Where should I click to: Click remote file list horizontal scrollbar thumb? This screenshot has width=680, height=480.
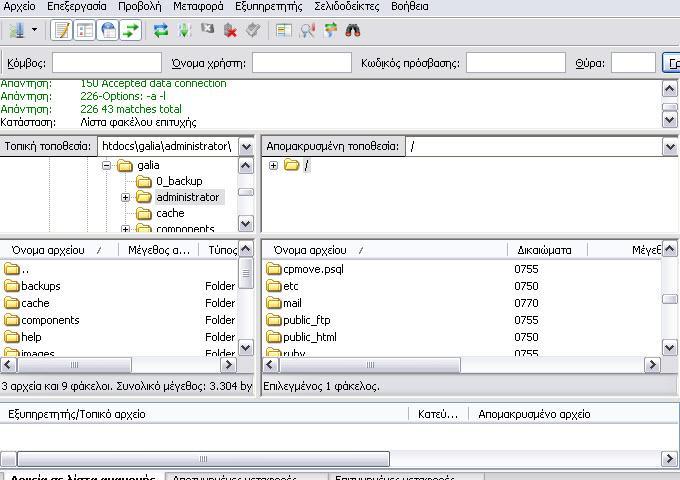click(x=370, y=365)
